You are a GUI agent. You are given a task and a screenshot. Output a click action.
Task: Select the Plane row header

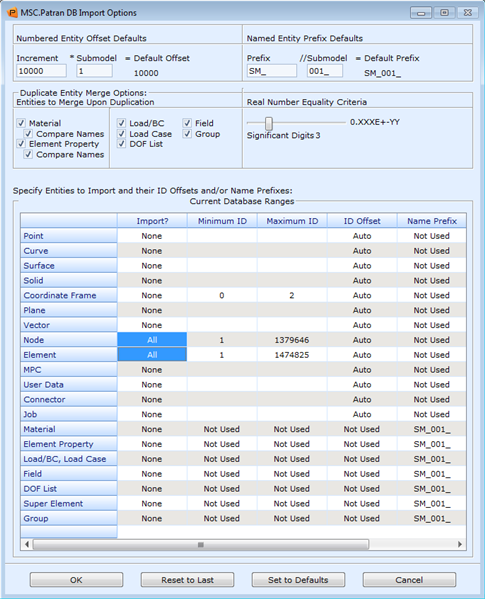(69, 310)
